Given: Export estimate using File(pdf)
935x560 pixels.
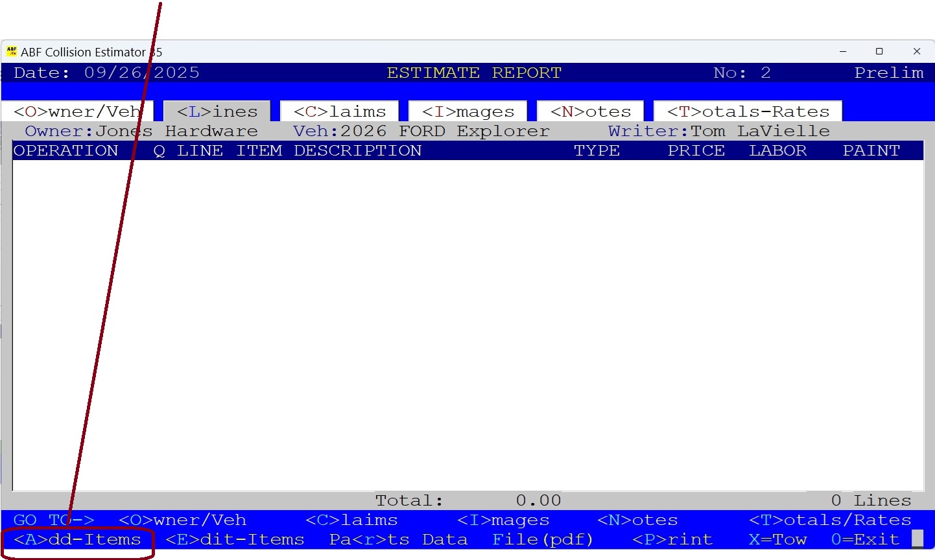Looking at the screenshot, I should click(x=544, y=539).
